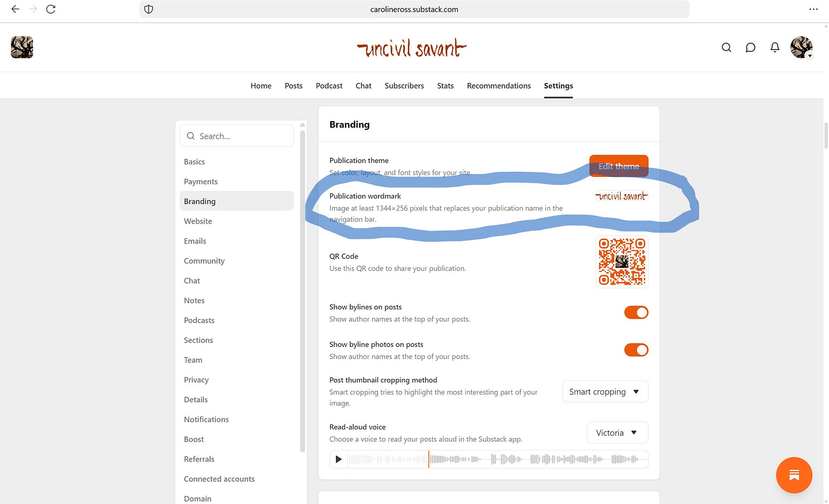Toggle Show byline photos on posts
The height and width of the screenshot is (504, 829).
point(636,350)
